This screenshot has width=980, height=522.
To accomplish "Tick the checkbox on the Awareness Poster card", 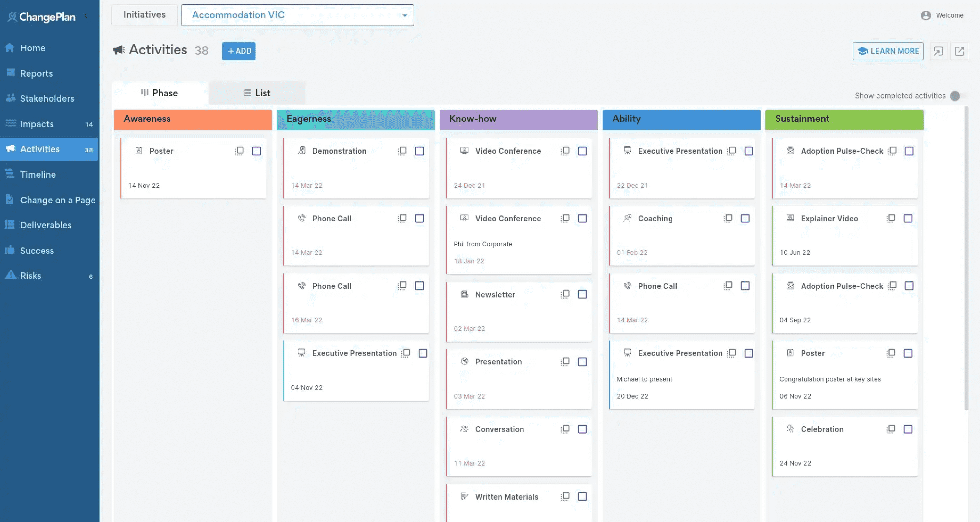I will [256, 151].
